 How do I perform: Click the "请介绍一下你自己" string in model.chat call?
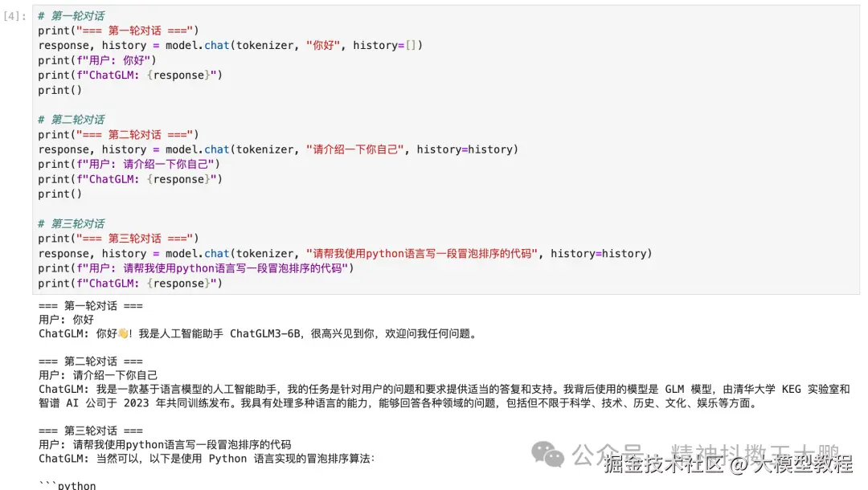(355, 149)
